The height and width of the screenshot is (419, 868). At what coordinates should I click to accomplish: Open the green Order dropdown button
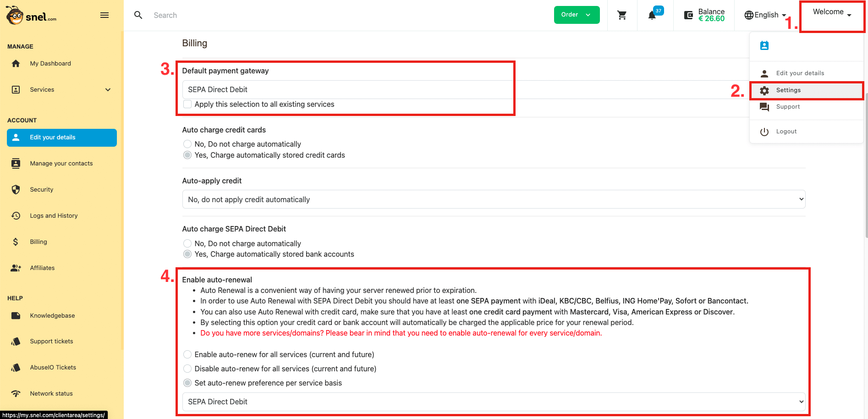coord(577,15)
